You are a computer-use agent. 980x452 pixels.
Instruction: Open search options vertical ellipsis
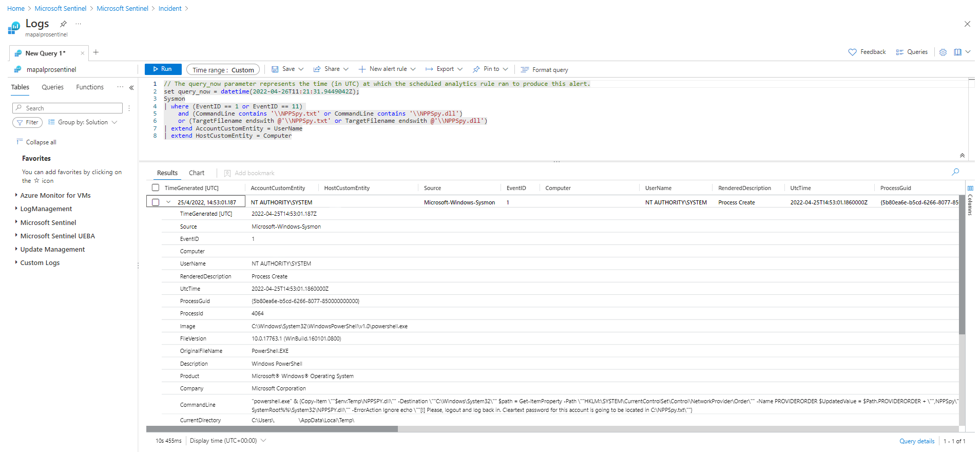click(x=129, y=108)
